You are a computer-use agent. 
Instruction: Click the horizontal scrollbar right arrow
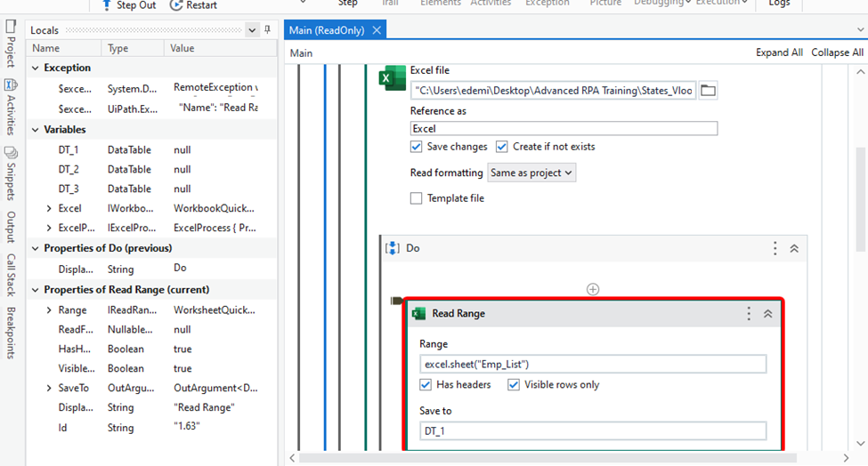[846, 458]
